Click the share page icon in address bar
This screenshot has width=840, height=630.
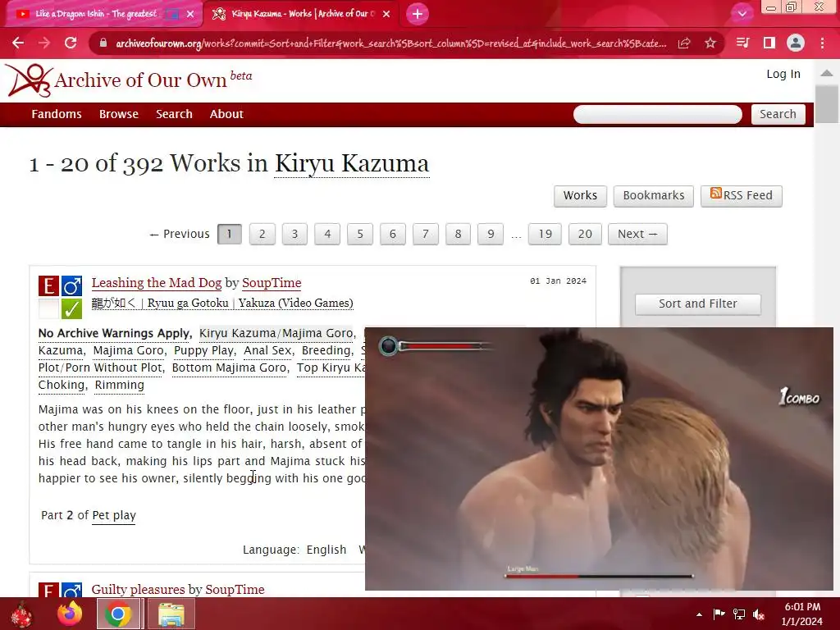point(684,43)
